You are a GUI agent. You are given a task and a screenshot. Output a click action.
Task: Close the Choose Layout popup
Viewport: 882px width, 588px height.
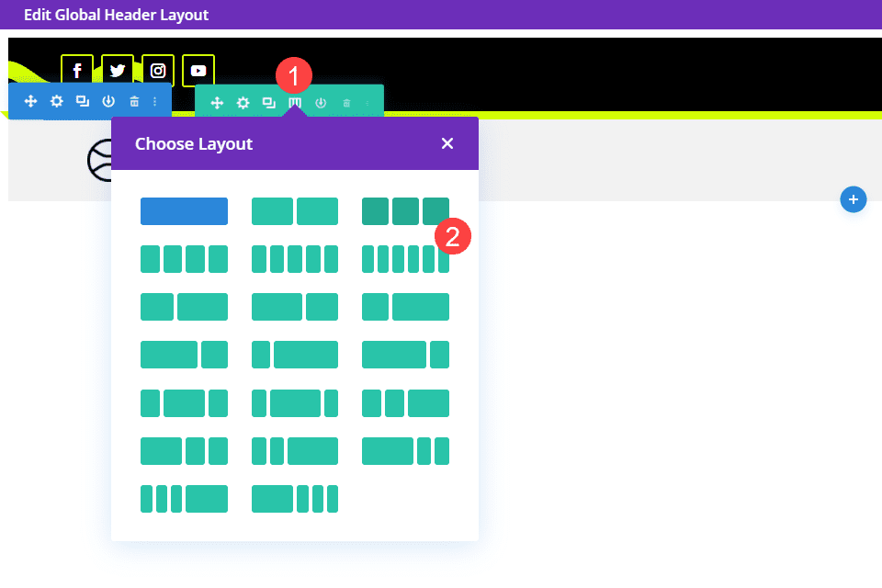coord(447,143)
